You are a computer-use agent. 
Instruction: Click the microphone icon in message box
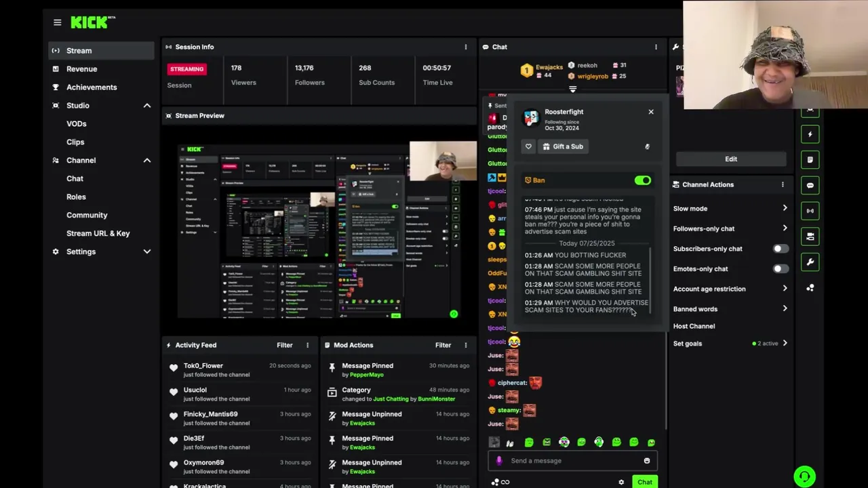point(499,461)
